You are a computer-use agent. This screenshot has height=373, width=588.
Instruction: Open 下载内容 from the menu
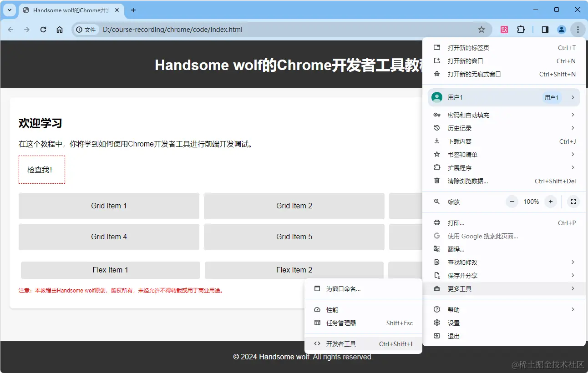pos(504,141)
